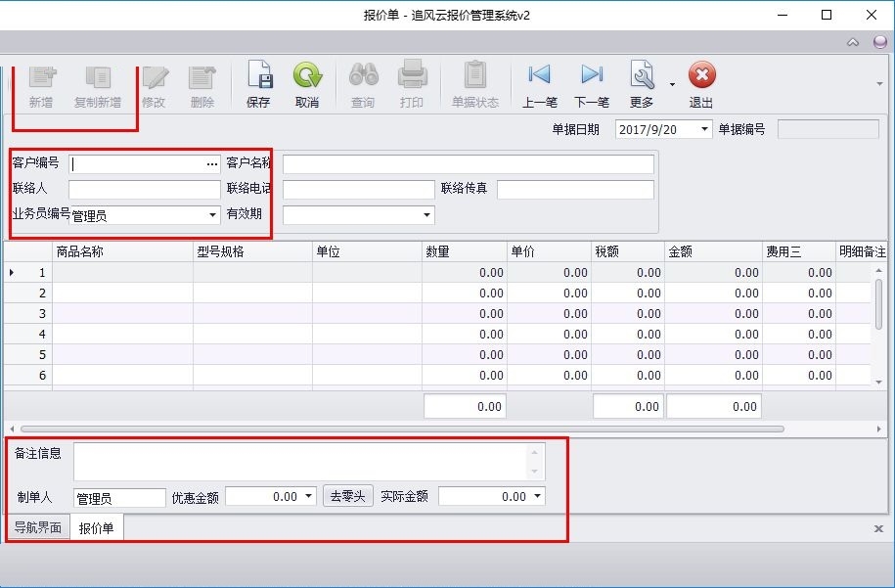Click the 费用三 column header

coord(799,251)
